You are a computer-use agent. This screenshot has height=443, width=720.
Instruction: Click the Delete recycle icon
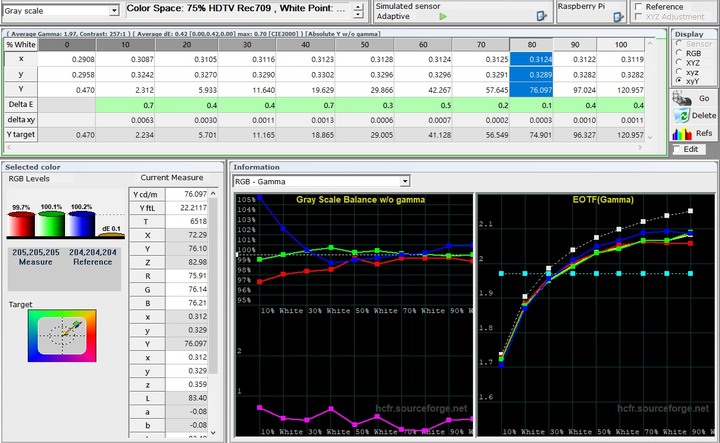click(682, 115)
